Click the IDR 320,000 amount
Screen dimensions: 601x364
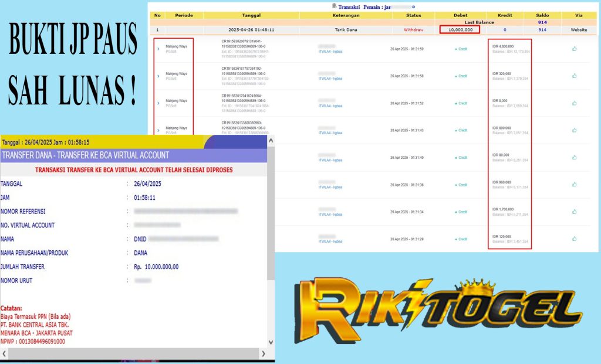tap(502, 73)
